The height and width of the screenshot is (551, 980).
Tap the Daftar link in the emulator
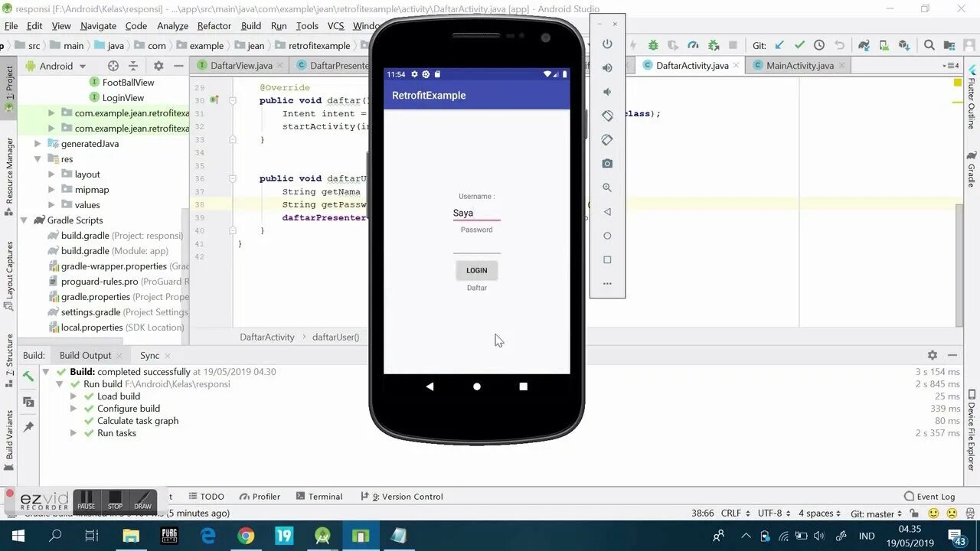click(477, 288)
